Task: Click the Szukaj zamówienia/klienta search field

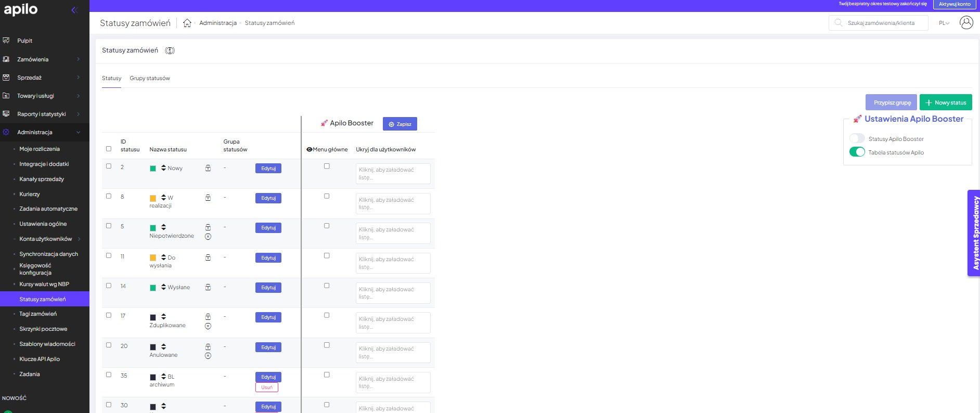Action: (881, 23)
